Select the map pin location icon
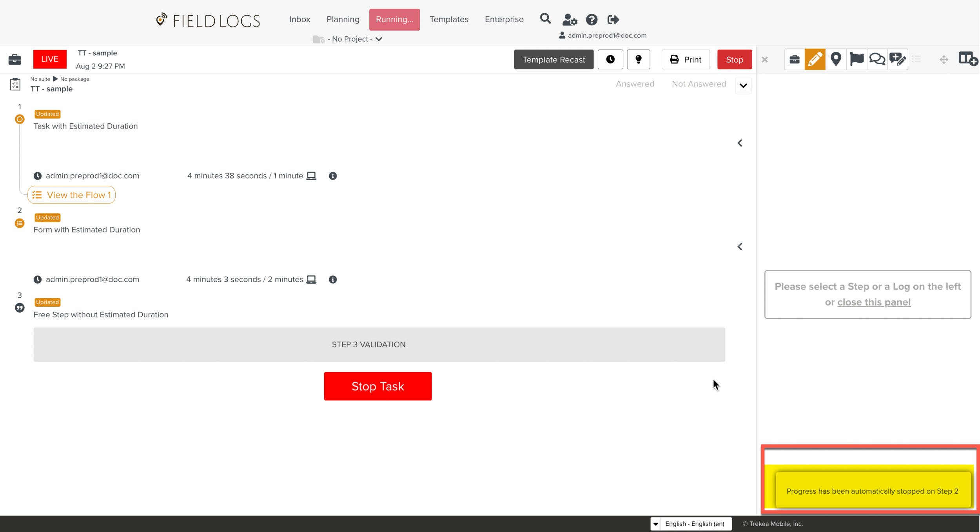The image size is (980, 532). pos(836,59)
